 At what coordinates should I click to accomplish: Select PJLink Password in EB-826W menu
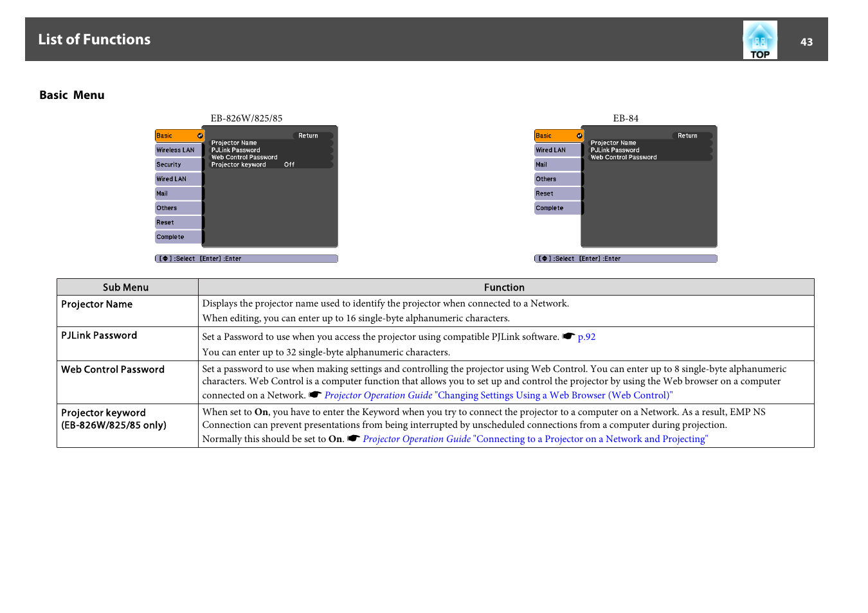[x=270, y=150]
